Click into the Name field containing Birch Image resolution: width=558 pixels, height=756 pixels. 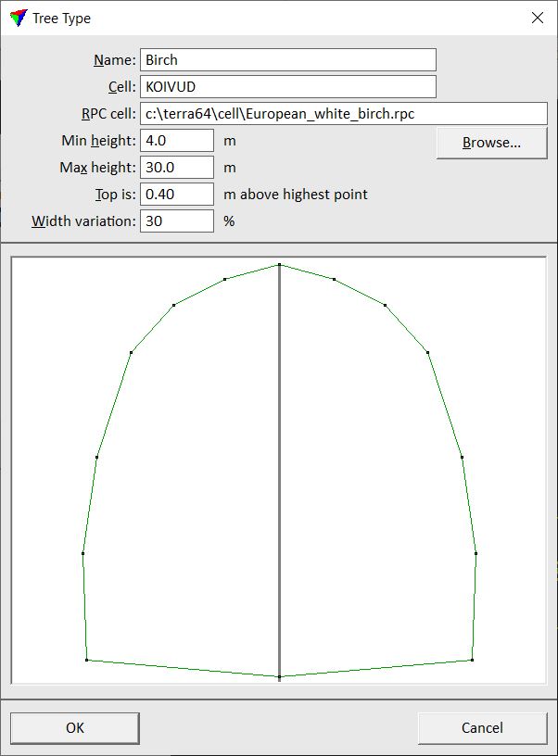coord(287,60)
